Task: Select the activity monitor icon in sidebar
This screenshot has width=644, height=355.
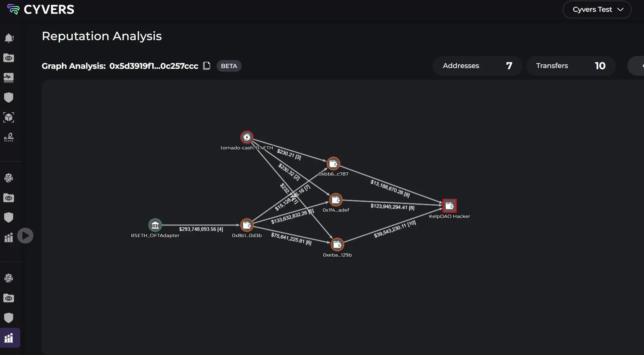Action: (x=9, y=78)
